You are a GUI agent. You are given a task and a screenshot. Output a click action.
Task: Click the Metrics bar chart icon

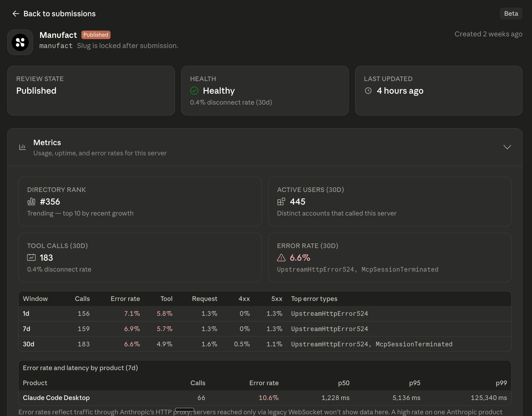click(22, 147)
